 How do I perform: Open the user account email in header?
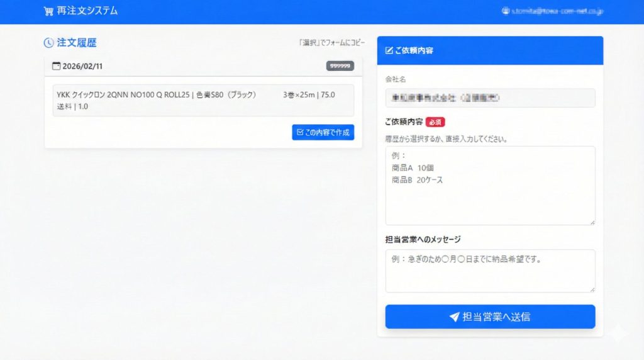[x=557, y=11]
